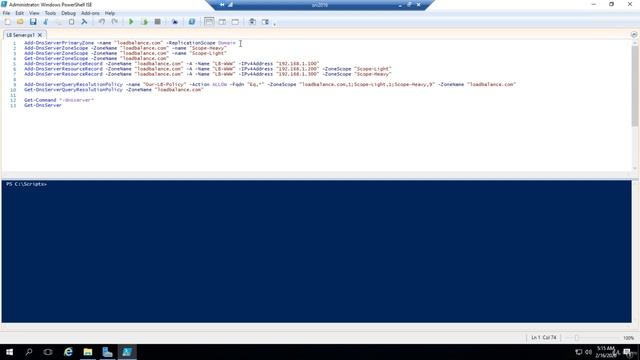The width and height of the screenshot is (640, 360).
Task: Minimize the connection bar at top
Action: tap(400, 5)
